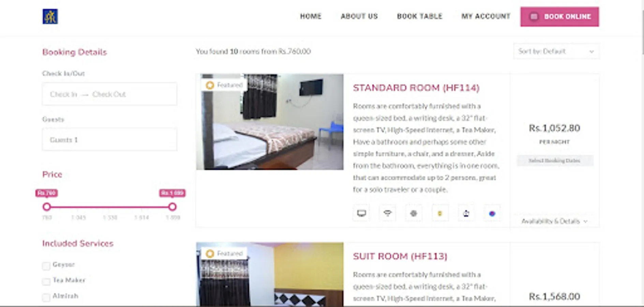Image resolution: width=644 pixels, height=307 pixels.
Task: Click the maximum price slider handle
Action: [x=172, y=207]
